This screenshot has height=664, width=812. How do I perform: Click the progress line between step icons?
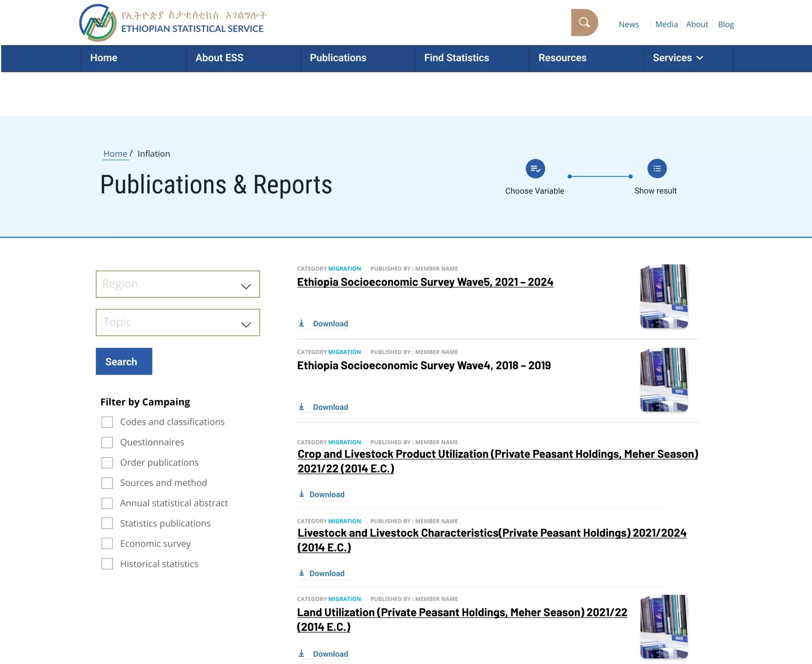pyautogui.click(x=600, y=176)
